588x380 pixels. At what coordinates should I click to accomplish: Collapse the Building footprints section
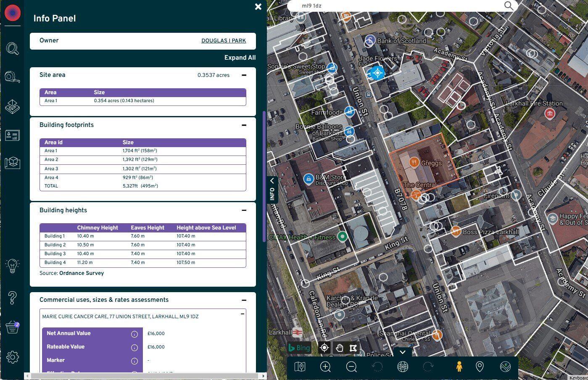[244, 125]
